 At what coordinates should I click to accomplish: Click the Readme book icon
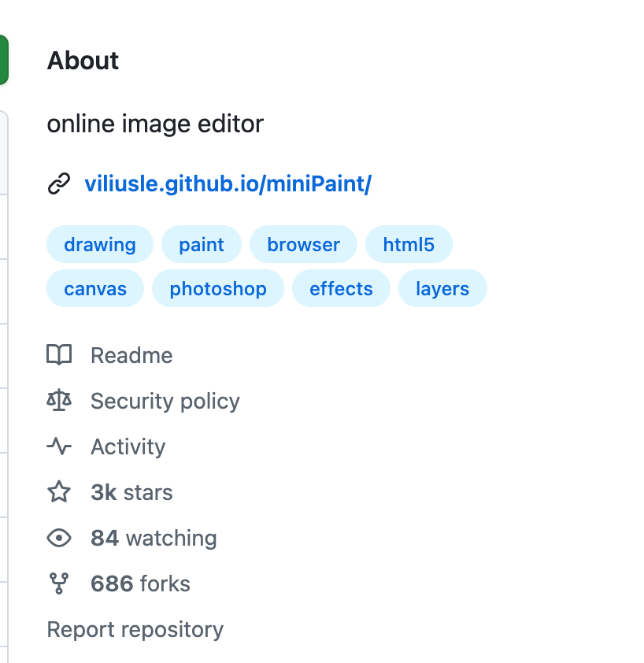point(59,355)
